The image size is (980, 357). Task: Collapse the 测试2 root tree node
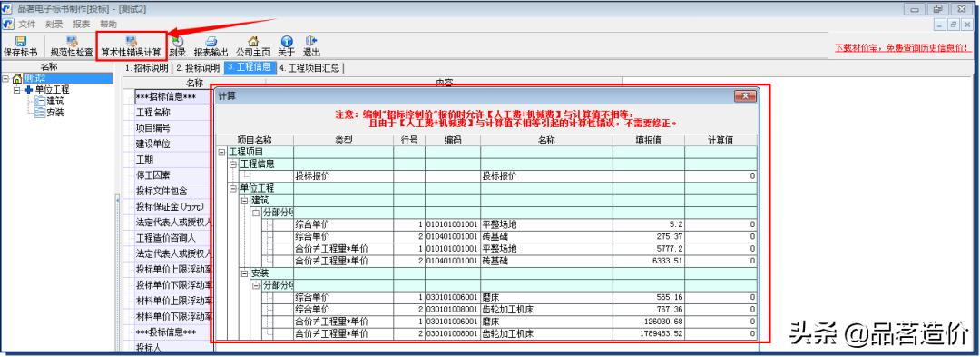[x=5, y=79]
